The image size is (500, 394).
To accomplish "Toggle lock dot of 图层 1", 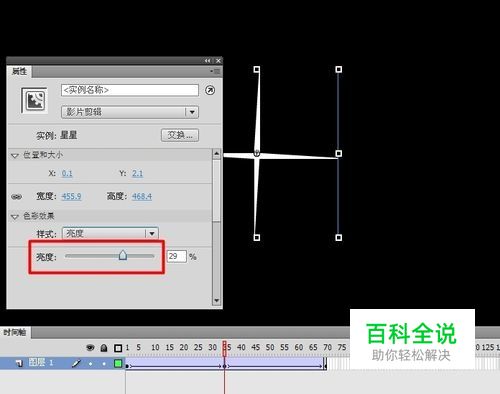I will (x=104, y=364).
